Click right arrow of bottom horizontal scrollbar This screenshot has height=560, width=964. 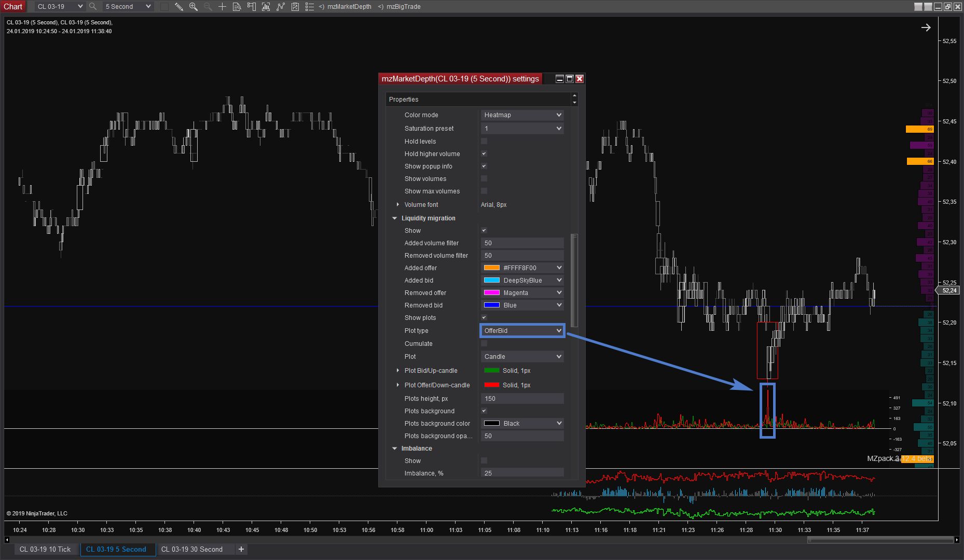(x=956, y=540)
